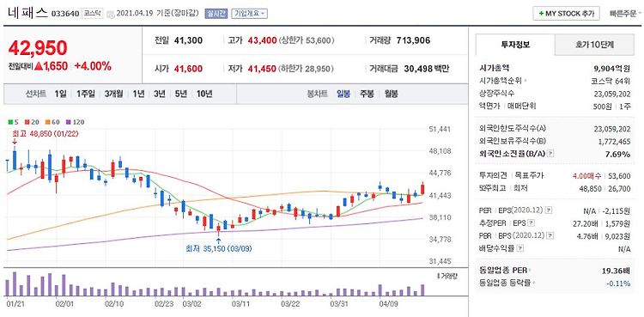
Task: Open help icon next to 외국인소진율(B/A)
Action: [550, 154]
